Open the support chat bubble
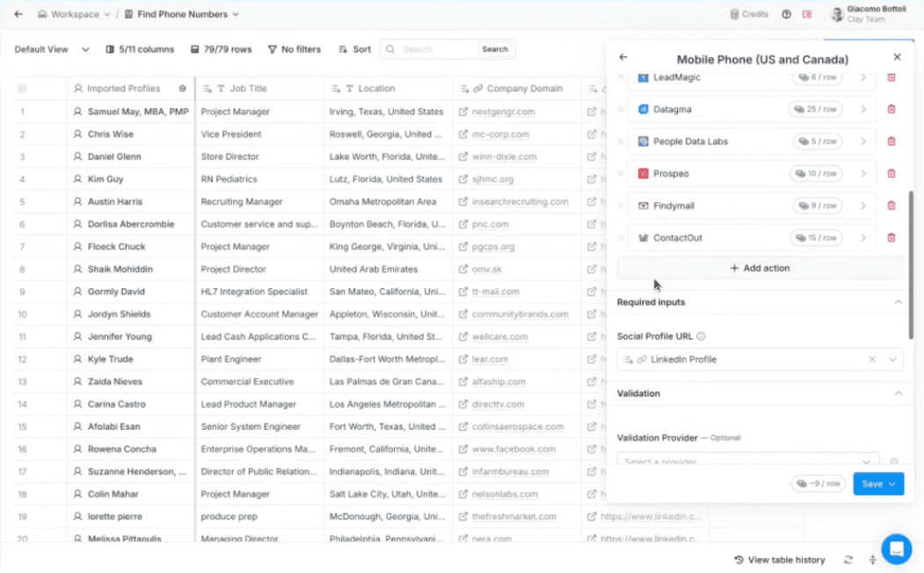Viewport: 924px width, 573px height. [x=897, y=548]
